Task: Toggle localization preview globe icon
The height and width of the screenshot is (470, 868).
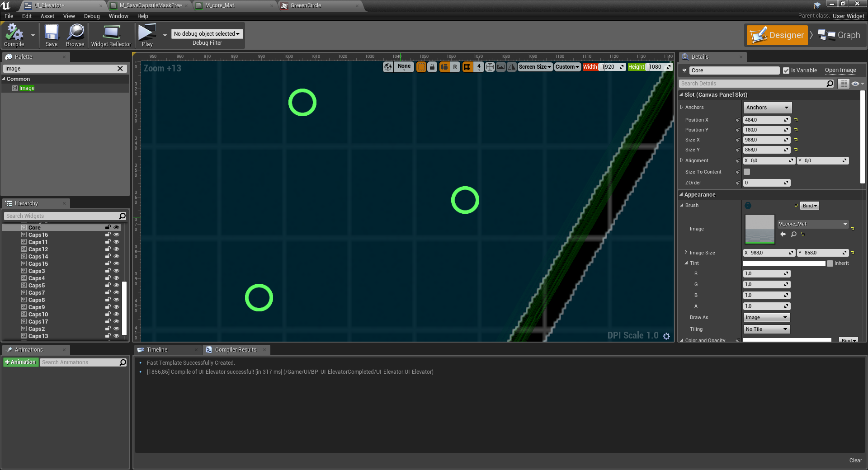Action: click(x=388, y=67)
